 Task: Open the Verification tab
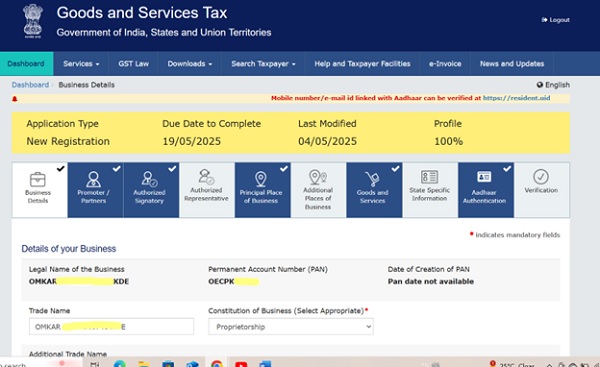point(541,190)
